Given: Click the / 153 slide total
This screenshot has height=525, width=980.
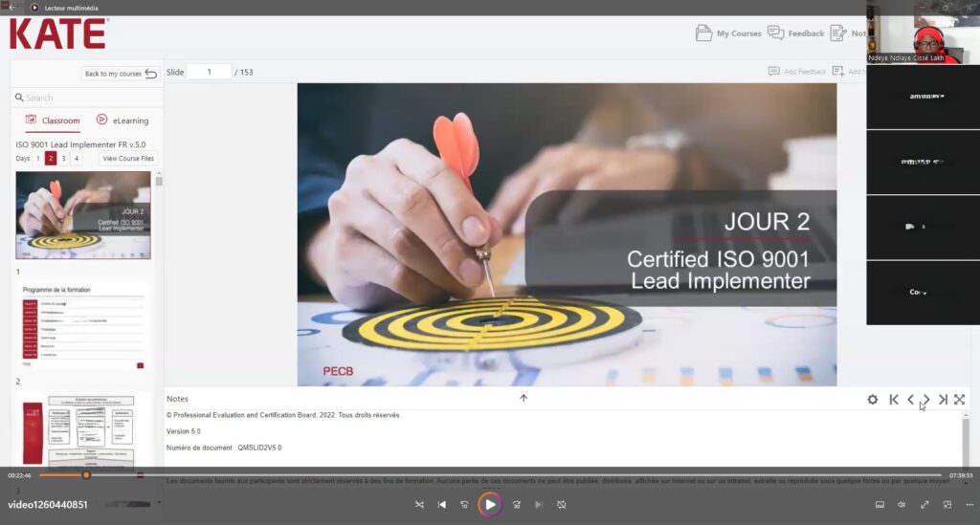Looking at the screenshot, I should pos(244,73).
